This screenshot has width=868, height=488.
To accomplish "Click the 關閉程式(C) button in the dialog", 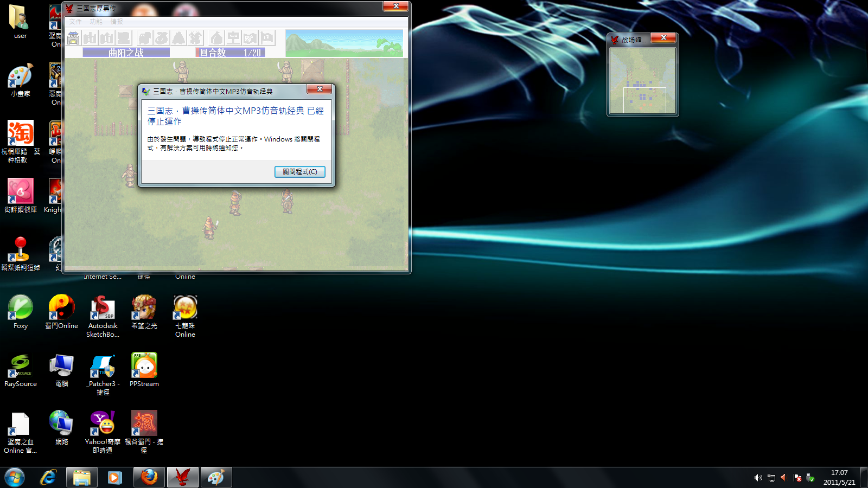I will click(x=300, y=172).
